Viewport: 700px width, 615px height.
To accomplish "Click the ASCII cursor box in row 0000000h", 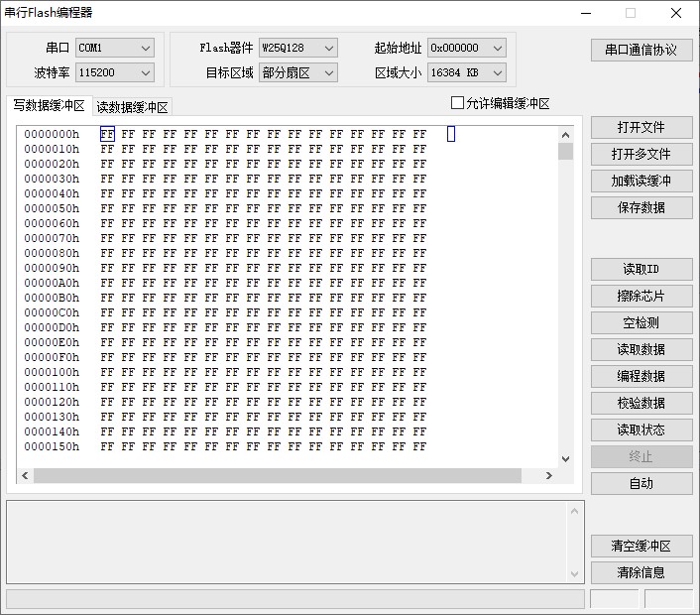I will (451, 134).
